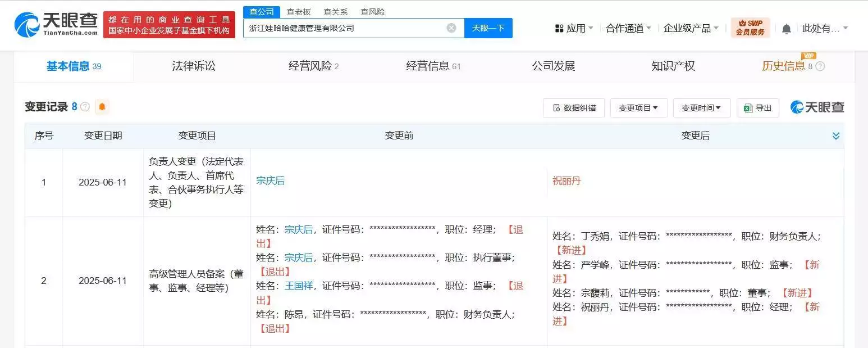Image resolution: width=868 pixels, height=348 pixels.
Task: Click the help icon next to 变更记录 8
Action: pos(85,107)
